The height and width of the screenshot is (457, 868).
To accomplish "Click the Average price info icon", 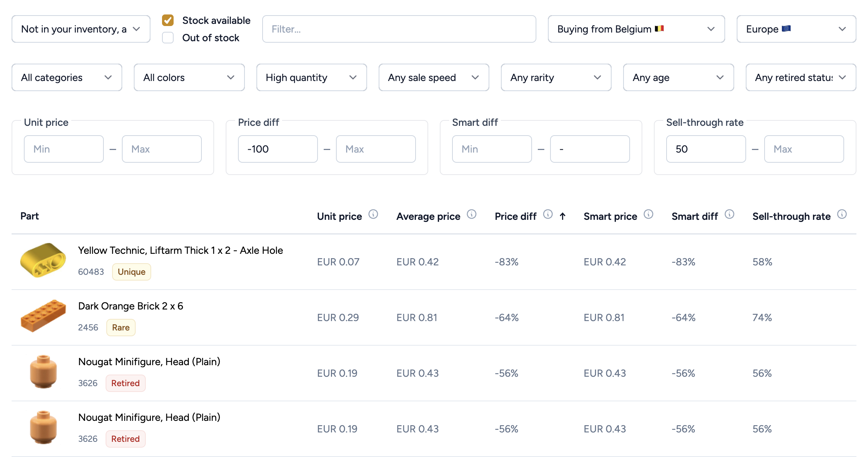I will [471, 214].
